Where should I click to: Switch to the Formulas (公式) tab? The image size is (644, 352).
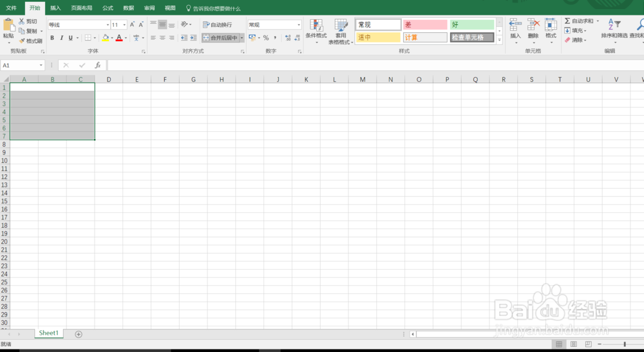(108, 8)
